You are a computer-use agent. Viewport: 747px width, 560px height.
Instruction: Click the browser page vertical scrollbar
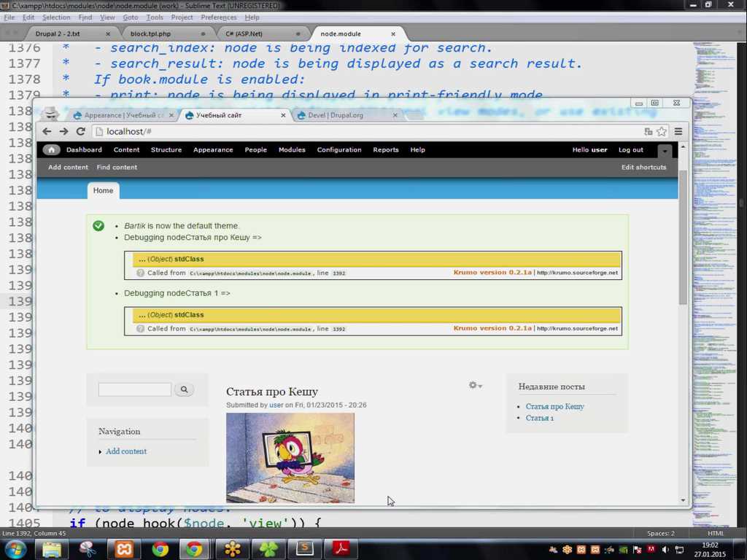tap(683, 237)
